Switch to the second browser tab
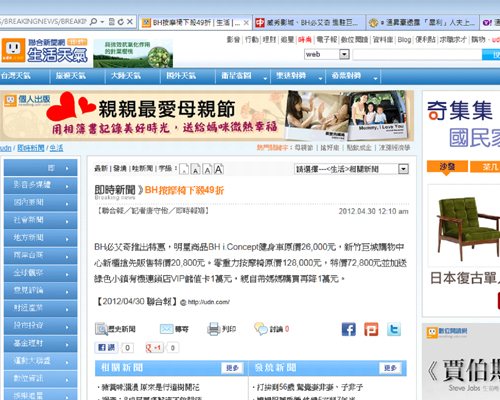Viewport: 500px width, 400px height. point(309,22)
